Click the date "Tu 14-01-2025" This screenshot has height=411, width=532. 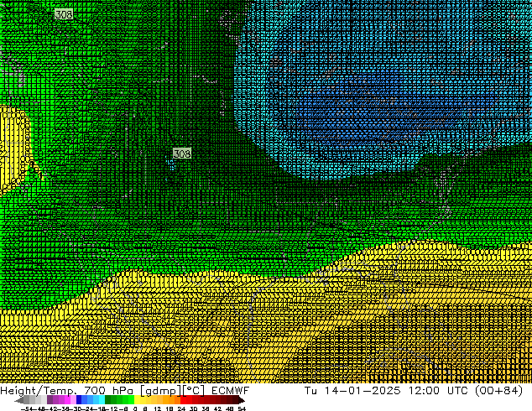[352, 391]
